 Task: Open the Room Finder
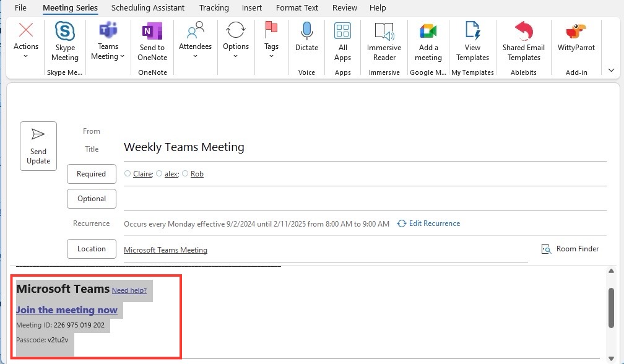[570, 249]
